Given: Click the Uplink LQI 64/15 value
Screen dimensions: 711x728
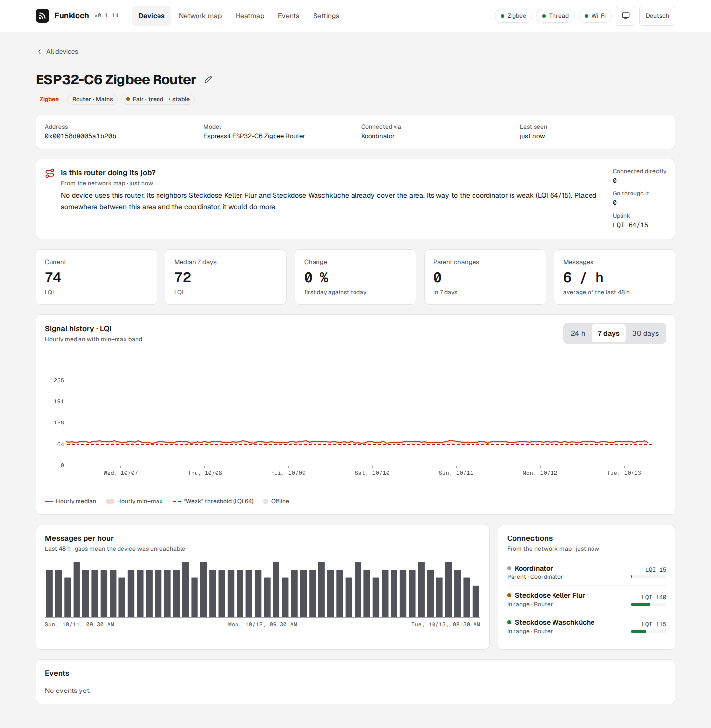Looking at the screenshot, I should (x=631, y=225).
